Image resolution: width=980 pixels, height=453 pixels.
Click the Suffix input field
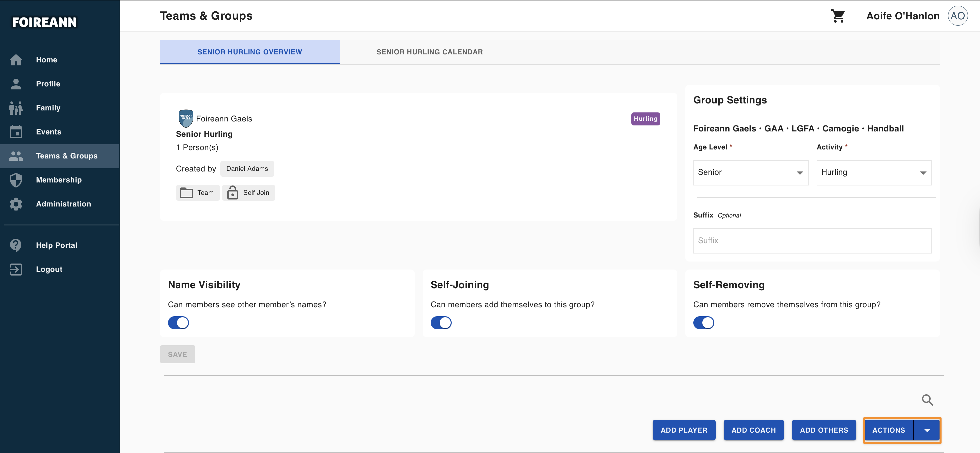812,241
